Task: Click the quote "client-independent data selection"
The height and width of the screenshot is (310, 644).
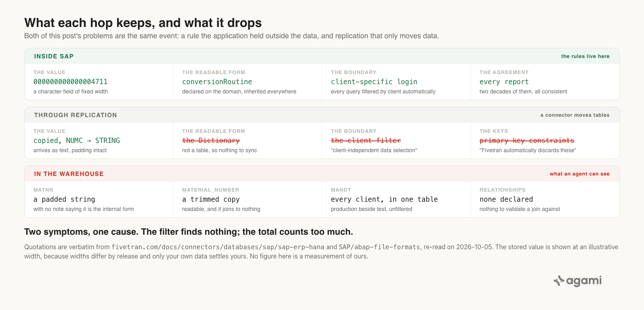Action: point(374,151)
